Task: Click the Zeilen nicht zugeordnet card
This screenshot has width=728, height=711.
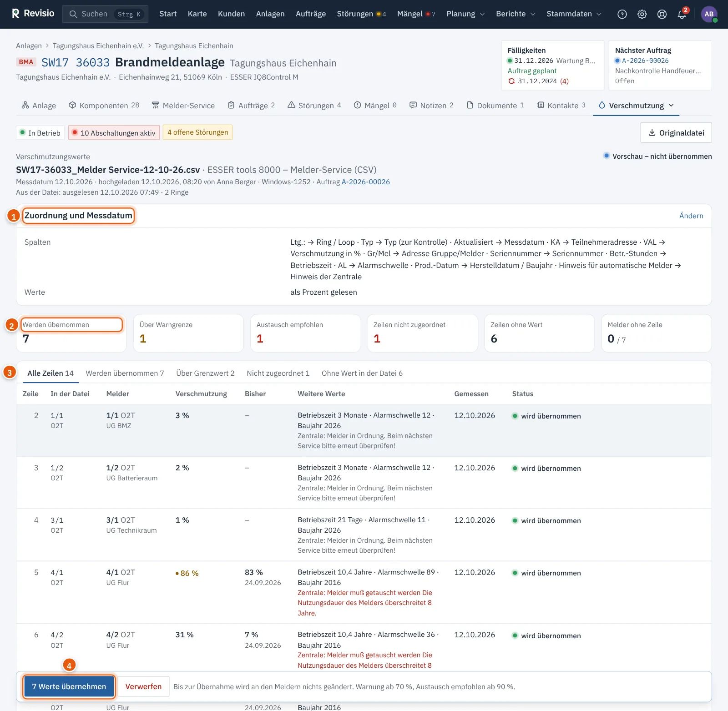Action: [422, 333]
